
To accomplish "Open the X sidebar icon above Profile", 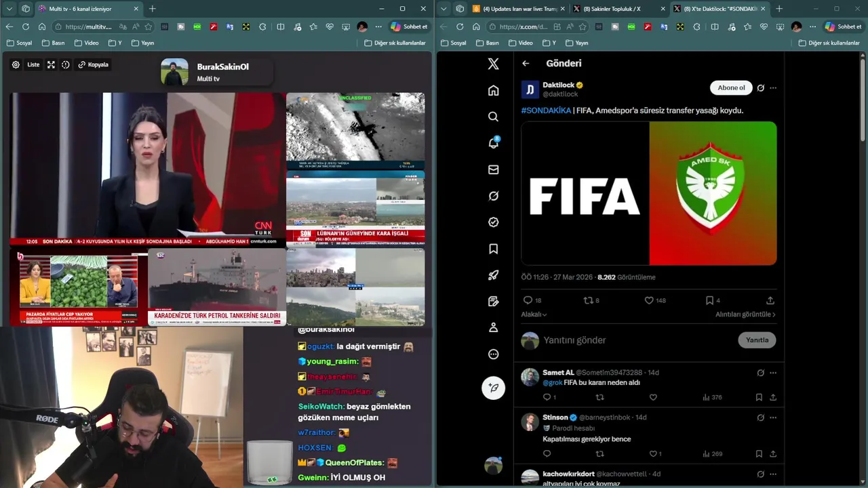I will tap(493, 302).
